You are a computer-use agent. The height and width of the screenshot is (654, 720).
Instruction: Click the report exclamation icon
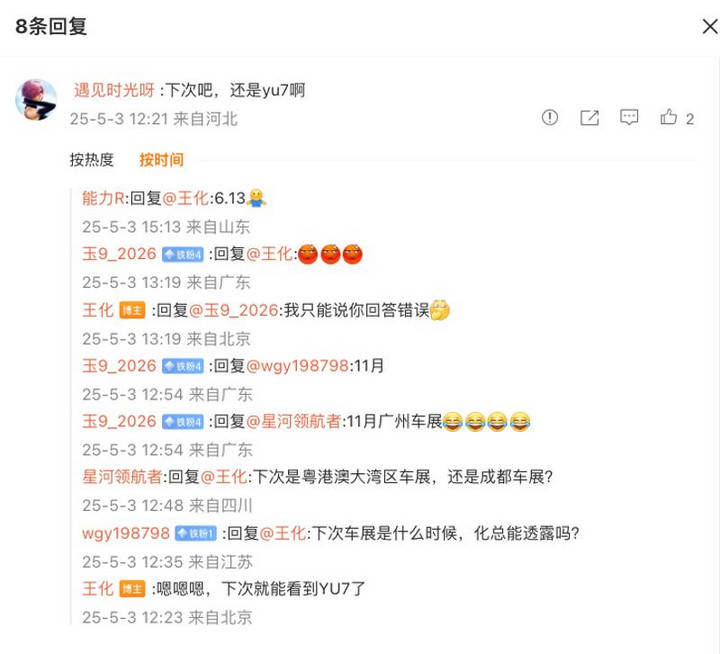pos(549,118)
